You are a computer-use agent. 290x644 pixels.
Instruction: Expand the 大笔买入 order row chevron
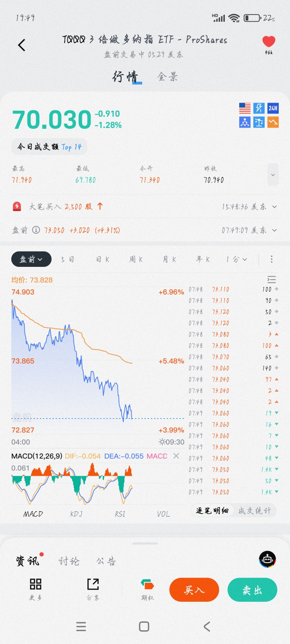point(275,206)
